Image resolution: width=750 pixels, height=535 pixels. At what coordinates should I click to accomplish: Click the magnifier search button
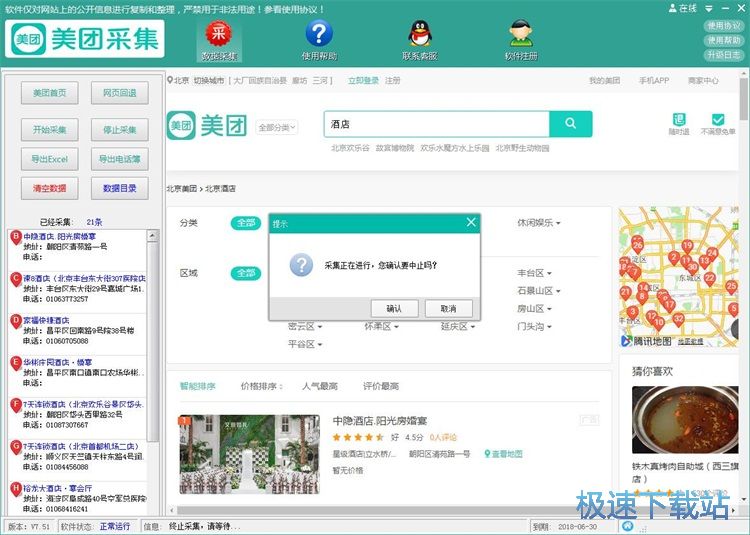(571, 124)
